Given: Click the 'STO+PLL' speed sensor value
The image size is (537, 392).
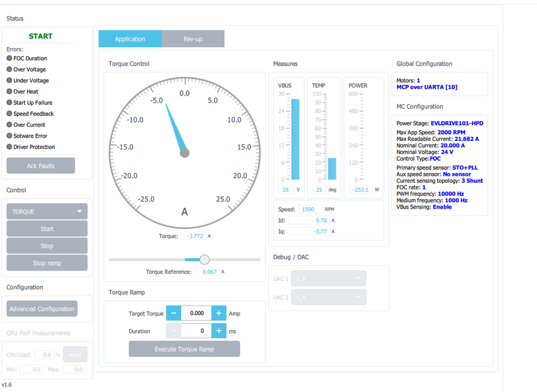Looking at the screenshot, I should pyautogui.click(x=465, y=168).
